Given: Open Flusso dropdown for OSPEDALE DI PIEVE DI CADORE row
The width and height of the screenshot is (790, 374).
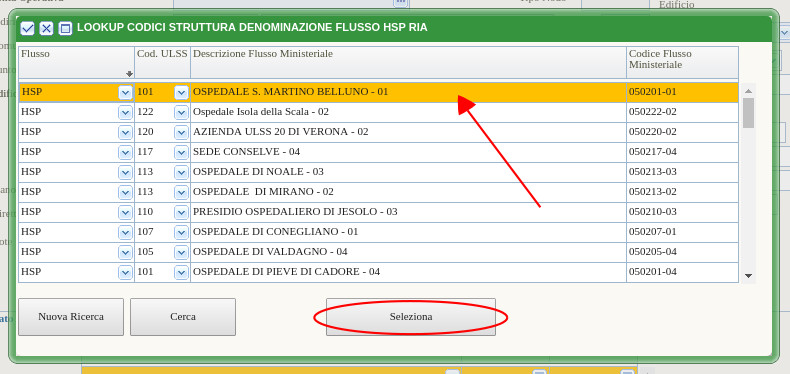Looking at the screenshot, I should click(125, 272).
